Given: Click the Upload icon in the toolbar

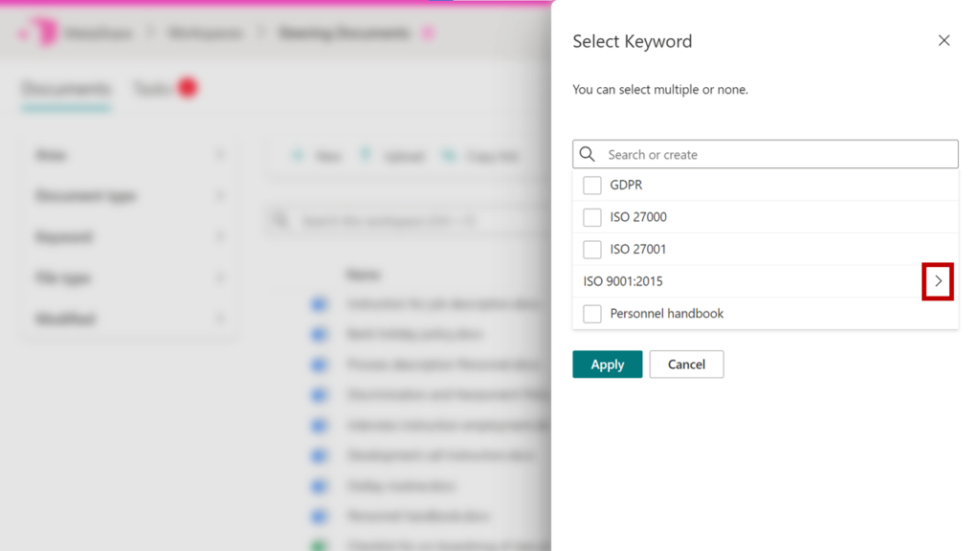Looking at the screenshot, I should click(365, 156).
